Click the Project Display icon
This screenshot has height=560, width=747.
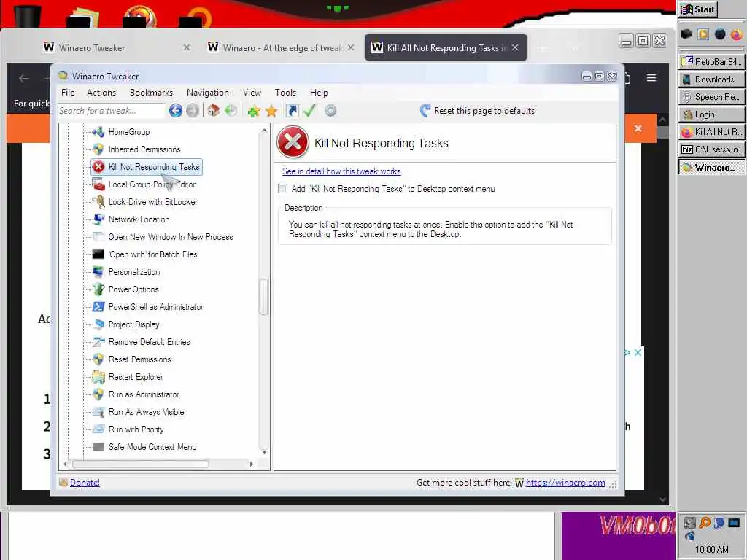tap(98, 324)
